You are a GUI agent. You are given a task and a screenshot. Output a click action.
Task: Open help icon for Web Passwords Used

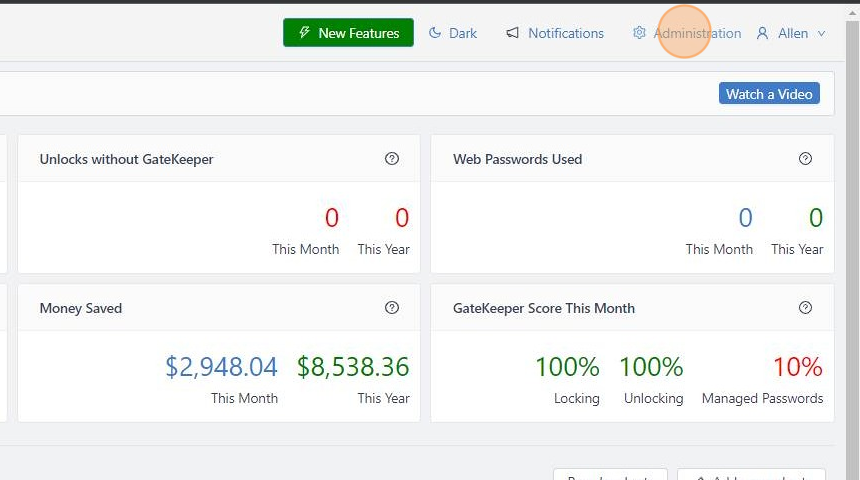(805, 159)
